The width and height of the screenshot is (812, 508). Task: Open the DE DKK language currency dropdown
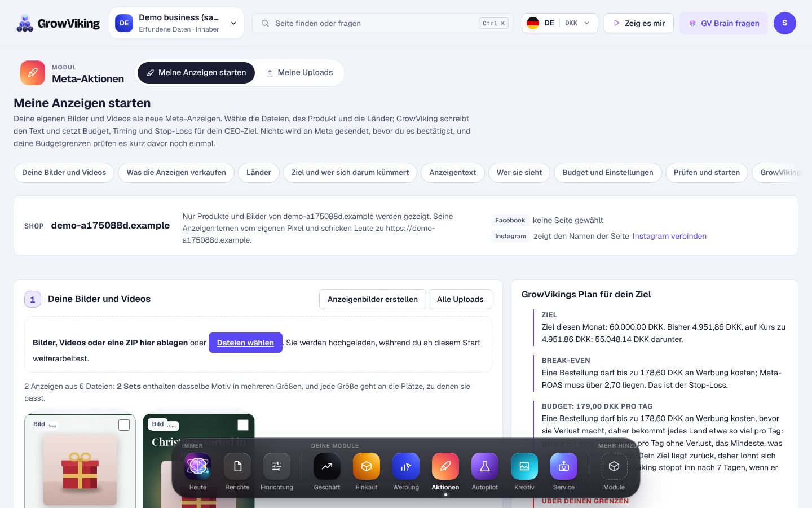[559, 23]
